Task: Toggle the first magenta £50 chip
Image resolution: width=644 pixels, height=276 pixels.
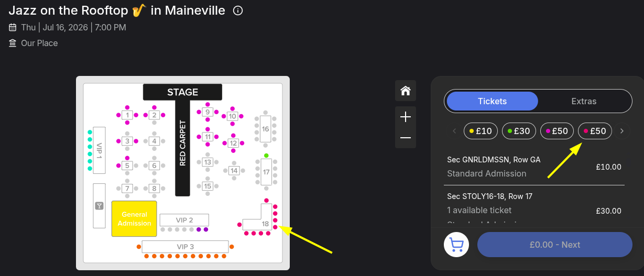Action: 557,131
